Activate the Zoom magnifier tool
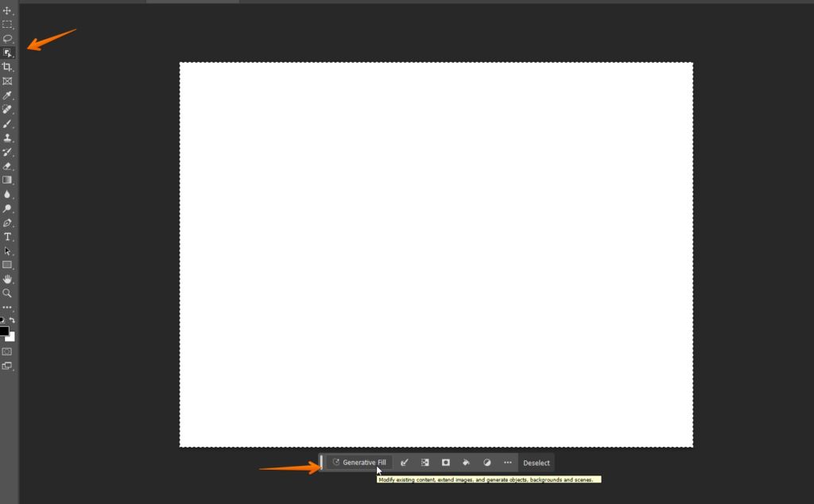Image resolution: width=814 pixels, height=504 pixels. pyautogui.click(x=7, y=293)
